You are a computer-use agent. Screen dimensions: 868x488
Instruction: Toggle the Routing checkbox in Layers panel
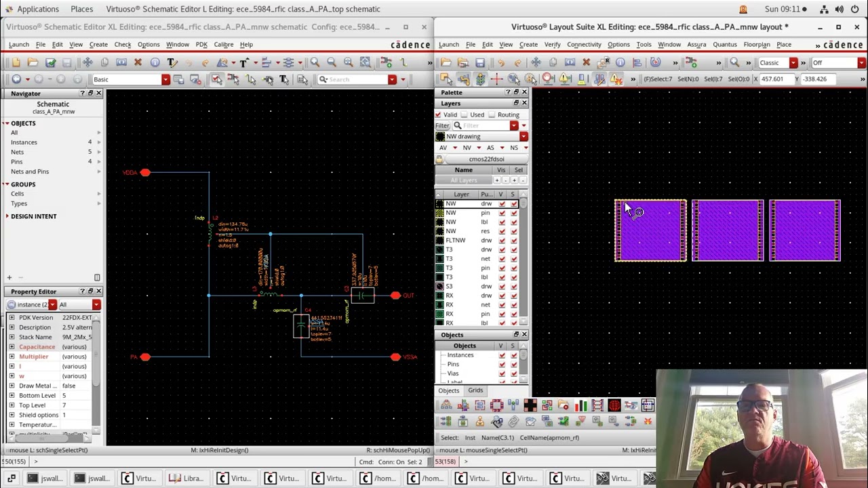tap(492, 115)
